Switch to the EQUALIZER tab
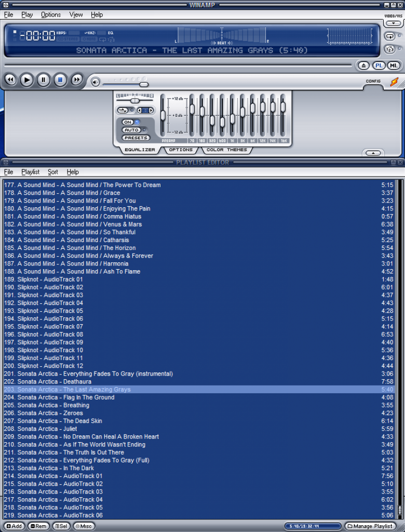The image size is (405, 532). 140,150
